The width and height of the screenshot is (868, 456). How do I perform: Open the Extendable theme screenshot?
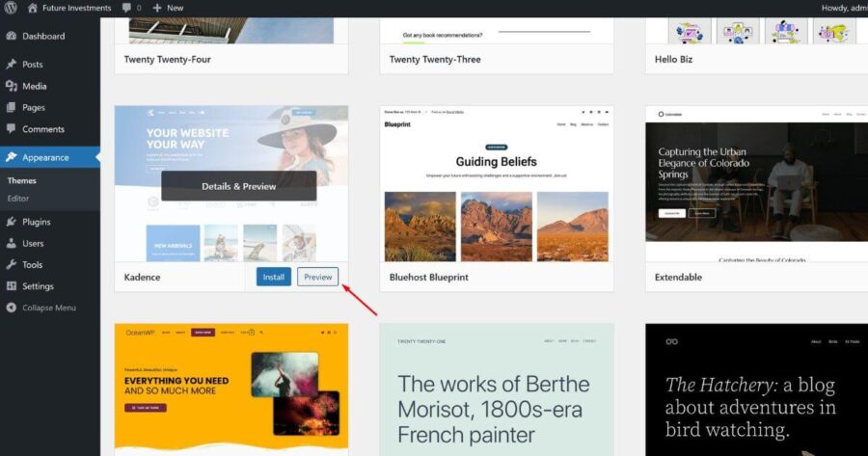coord(757,184)
